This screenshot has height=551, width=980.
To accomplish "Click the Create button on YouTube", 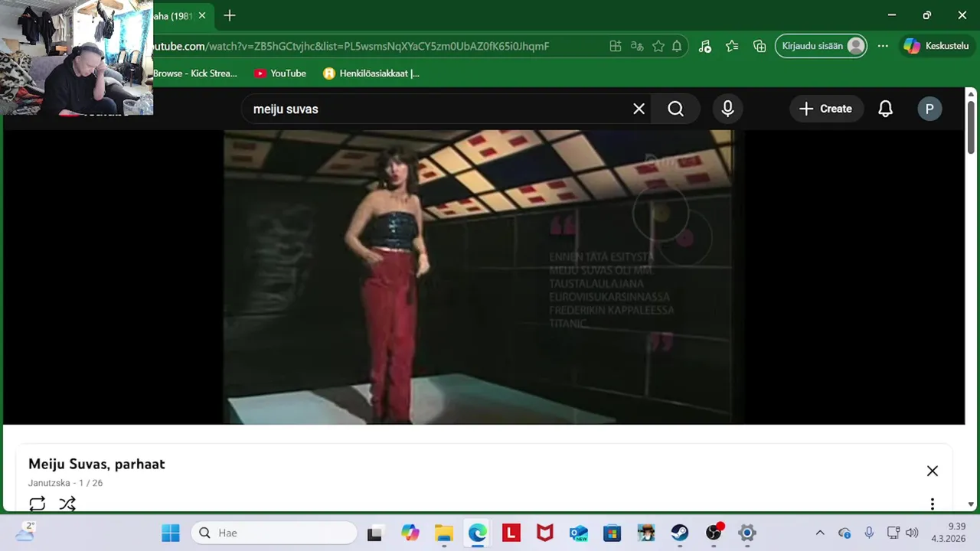I will (x=826, y=109).
